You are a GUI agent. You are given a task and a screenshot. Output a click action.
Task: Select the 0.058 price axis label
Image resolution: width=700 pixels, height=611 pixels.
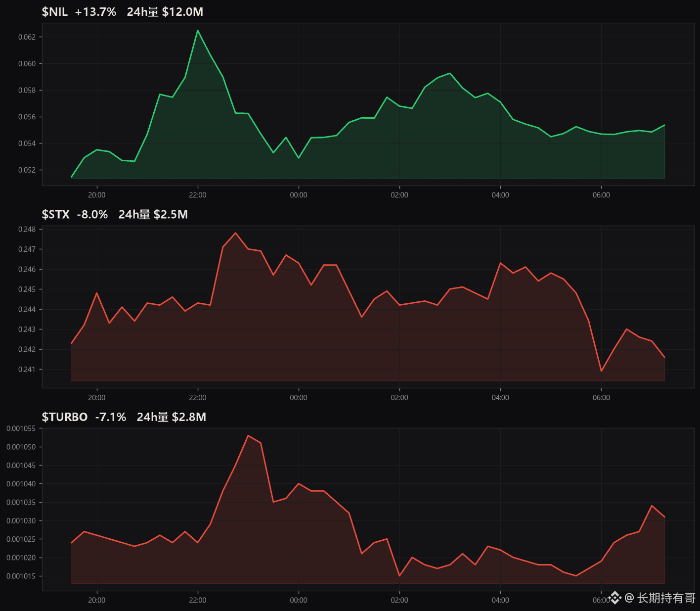27,91
